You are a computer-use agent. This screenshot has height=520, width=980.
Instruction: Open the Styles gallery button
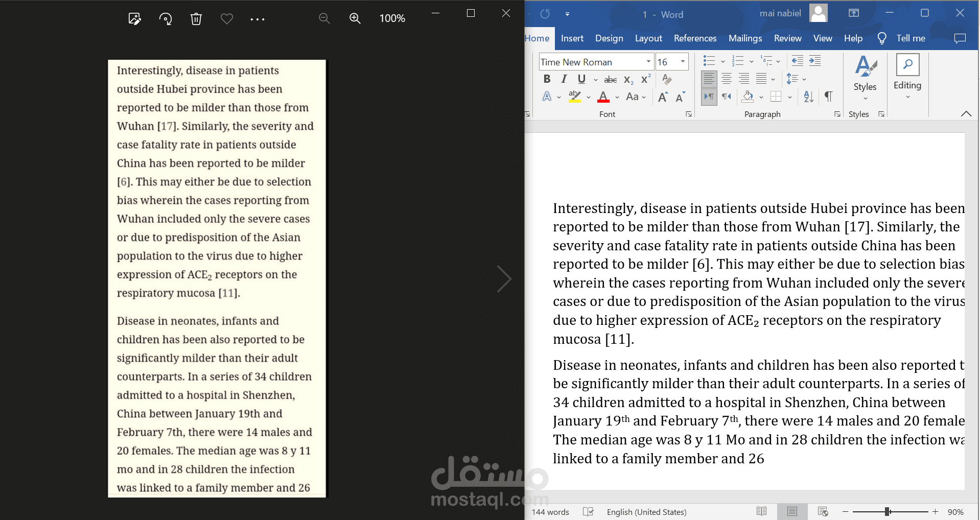865,78
